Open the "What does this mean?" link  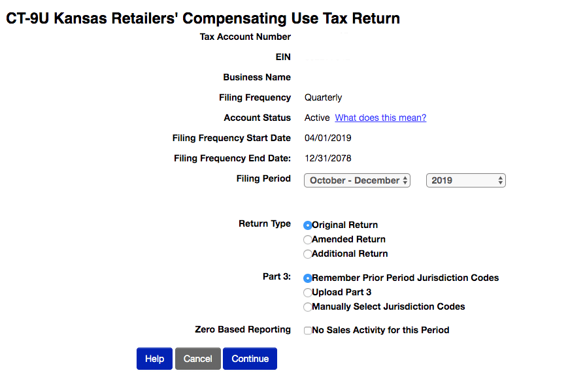tap(380, 118)
